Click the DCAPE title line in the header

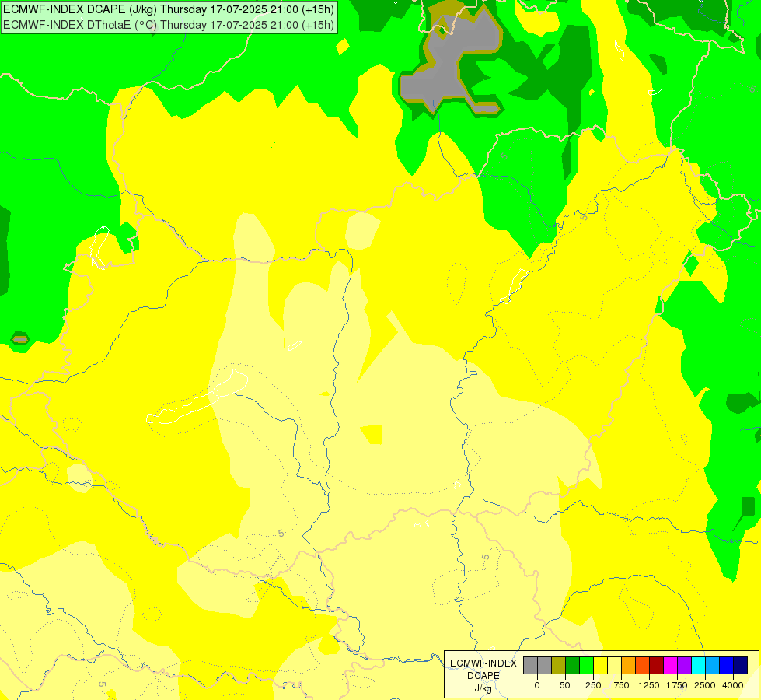click(169, 9)
